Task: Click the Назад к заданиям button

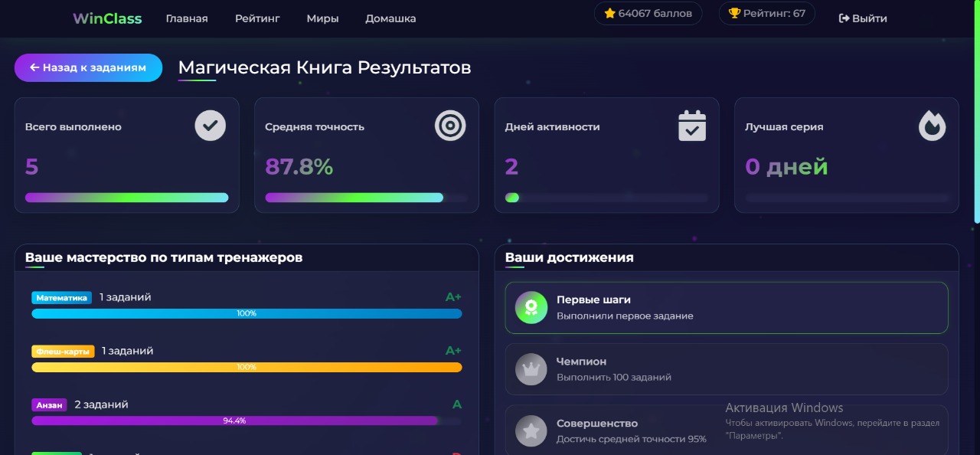Action: coord(88,67)
